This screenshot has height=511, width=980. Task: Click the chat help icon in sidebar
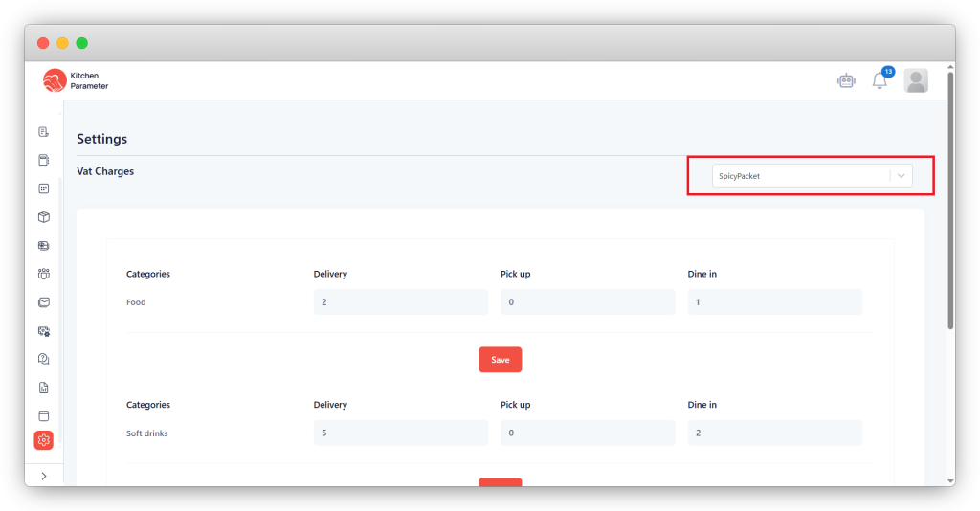point(43,359)
